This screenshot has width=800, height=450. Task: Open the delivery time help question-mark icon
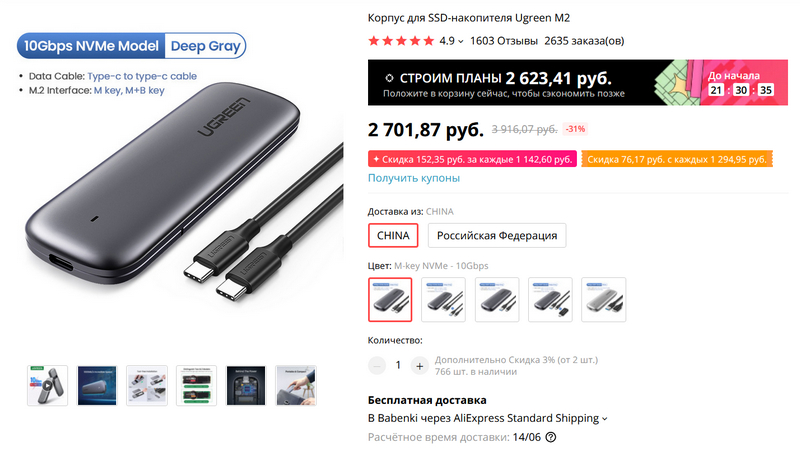tap(551, 437)
